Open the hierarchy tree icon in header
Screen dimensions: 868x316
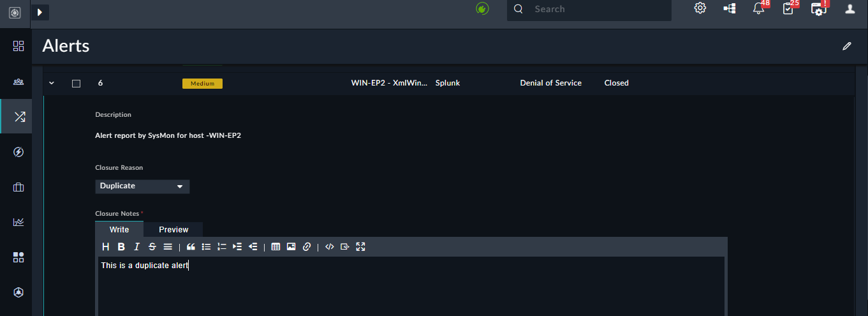coord(730,8)
